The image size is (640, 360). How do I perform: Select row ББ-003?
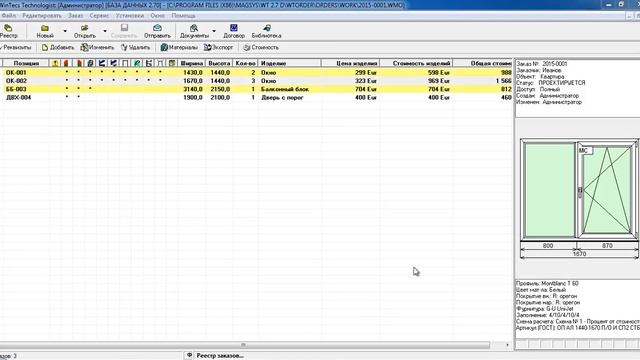256,89
